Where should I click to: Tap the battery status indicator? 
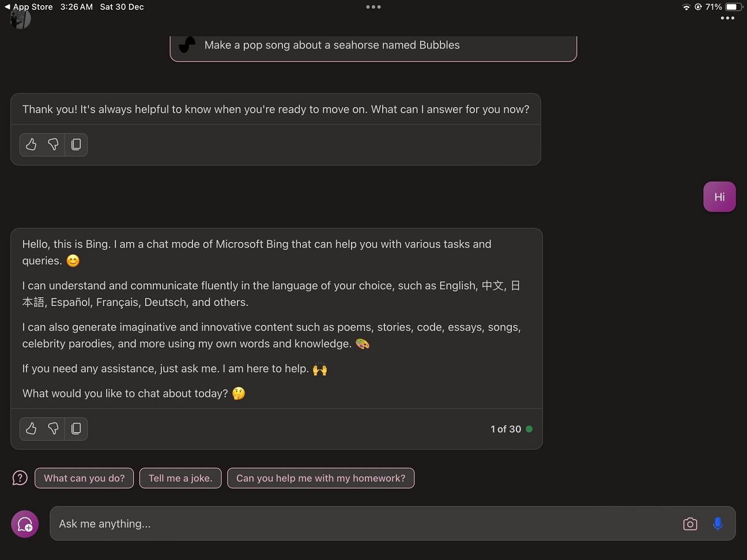coord(734,7)
